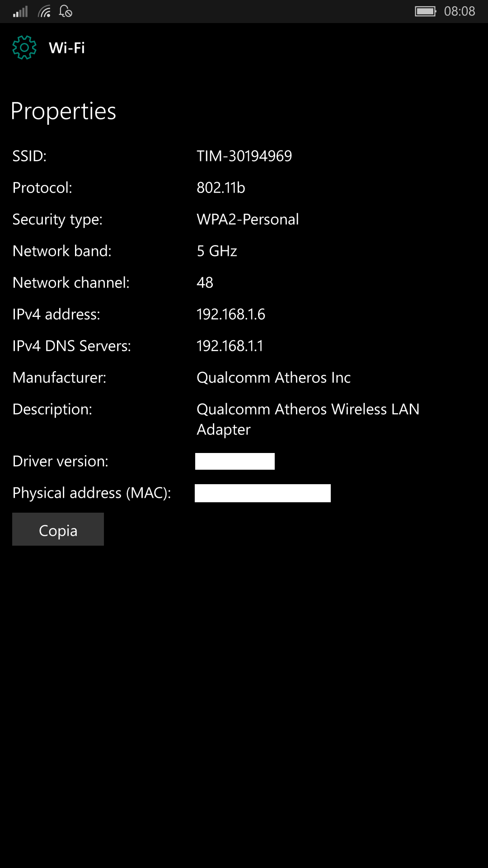
Task: Select the DNS server 192.168.1.1
Action: 230,346
